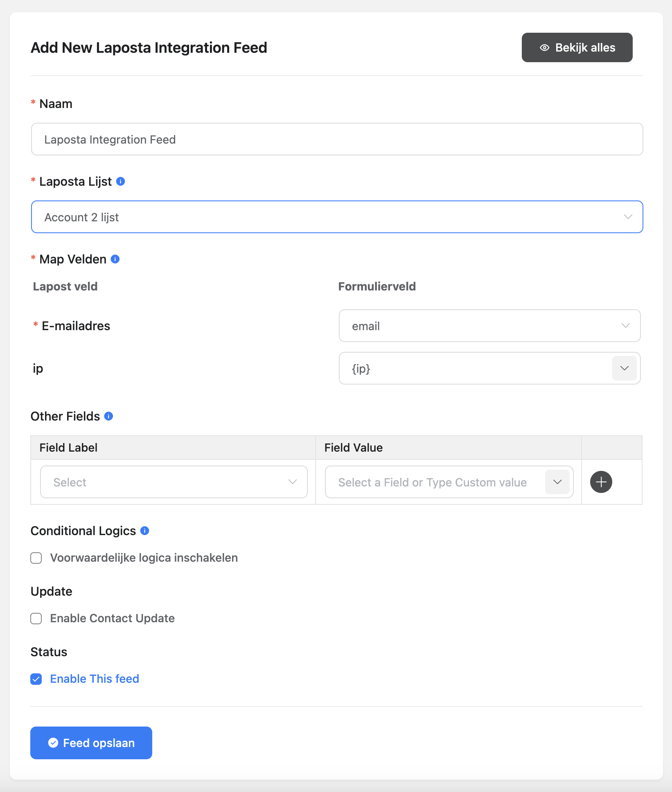Uncheck the Enable This feed checkbox
The width and height of the screenshot is (672, 792).
(x=36, y=679)
